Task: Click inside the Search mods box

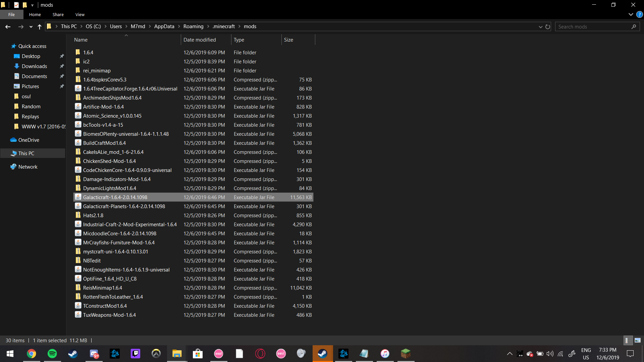Action: pyautogui.click(x=594, y=26)
